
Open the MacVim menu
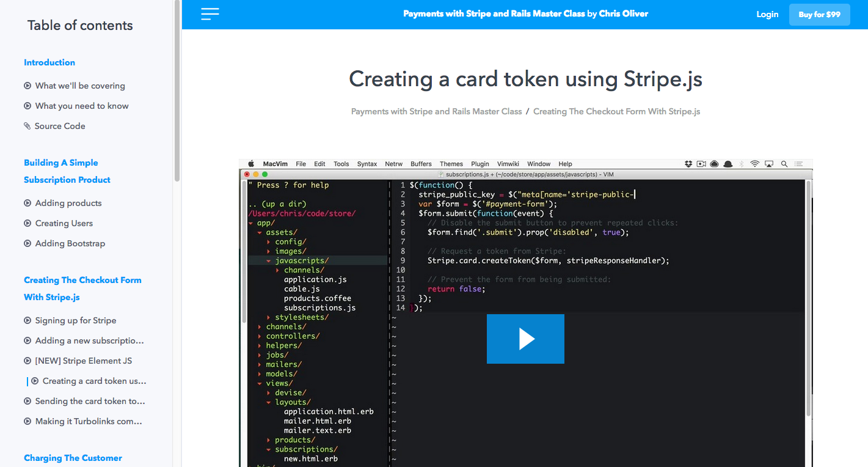point(275,164)
